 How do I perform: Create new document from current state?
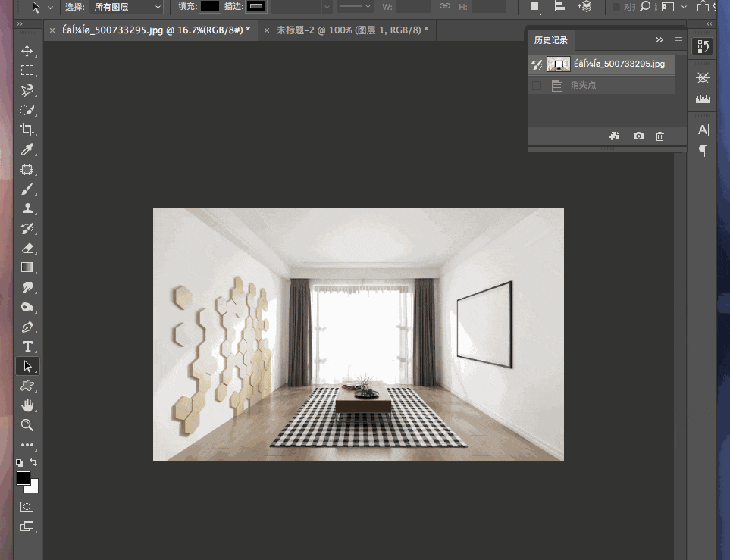[x=615, y=136]
